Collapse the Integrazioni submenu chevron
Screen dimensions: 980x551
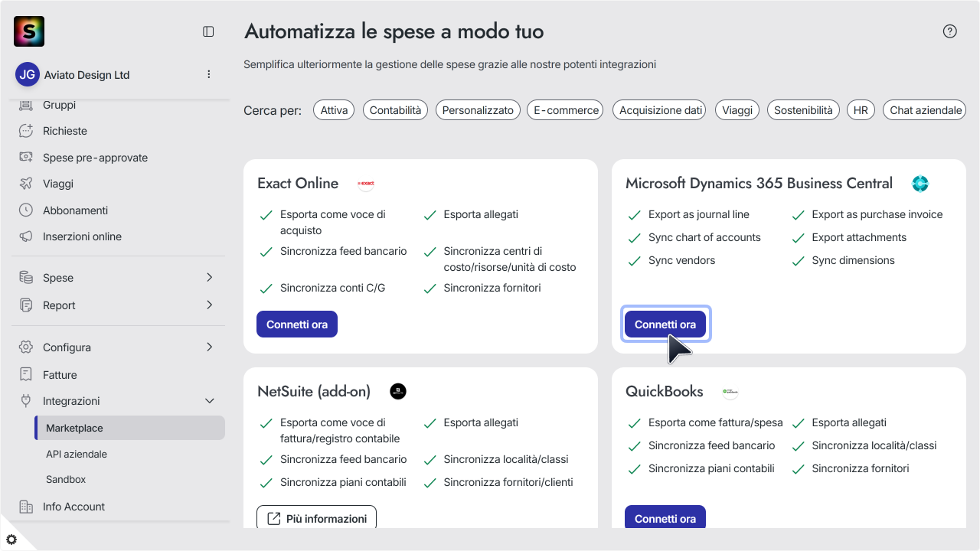click(x=209, y=401)
